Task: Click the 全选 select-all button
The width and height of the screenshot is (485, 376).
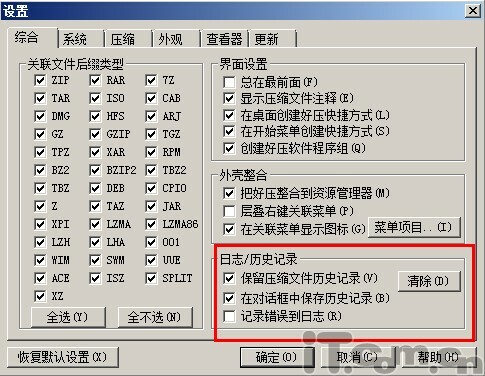Action: 68,317
